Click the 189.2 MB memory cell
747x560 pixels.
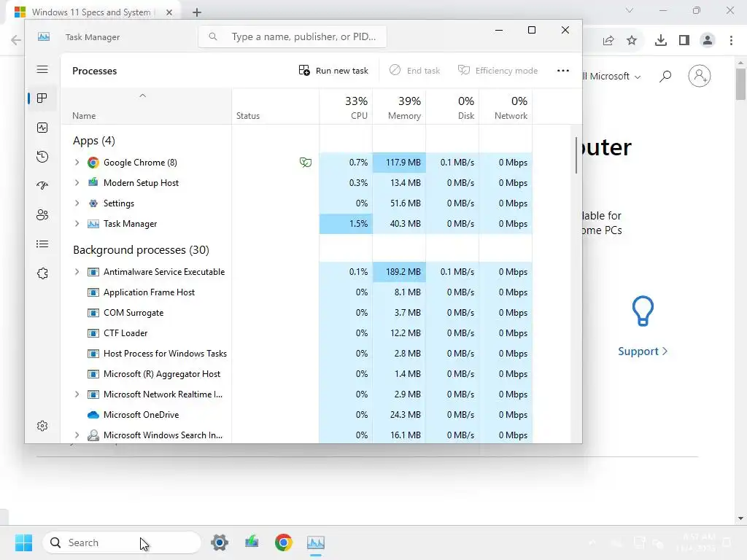click(x=399, y=272)
